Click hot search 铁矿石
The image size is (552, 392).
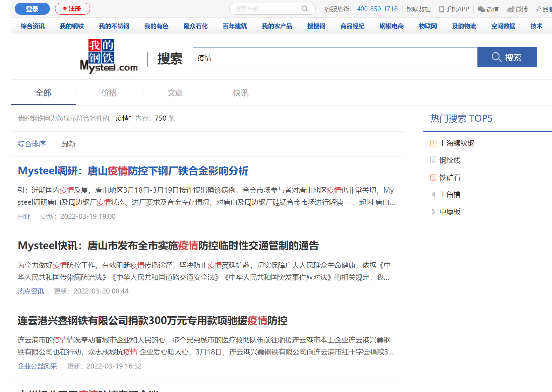(450, 177)
